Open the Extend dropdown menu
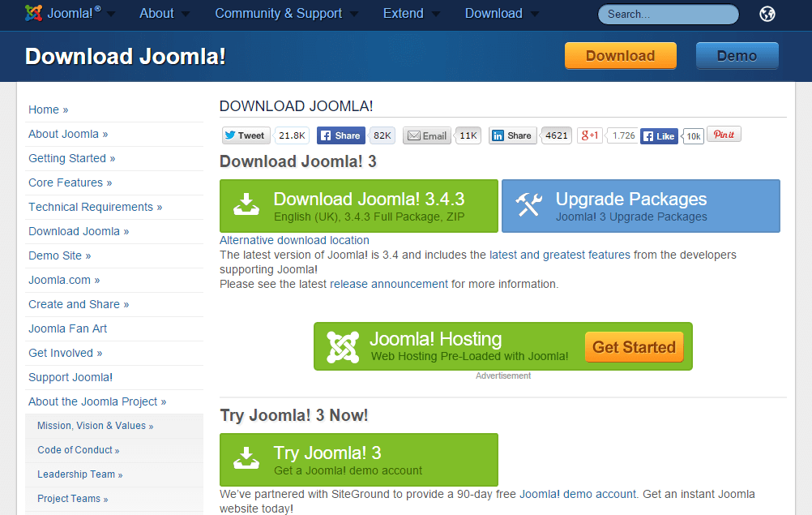 pyautogui.click(x=405, y=13)
